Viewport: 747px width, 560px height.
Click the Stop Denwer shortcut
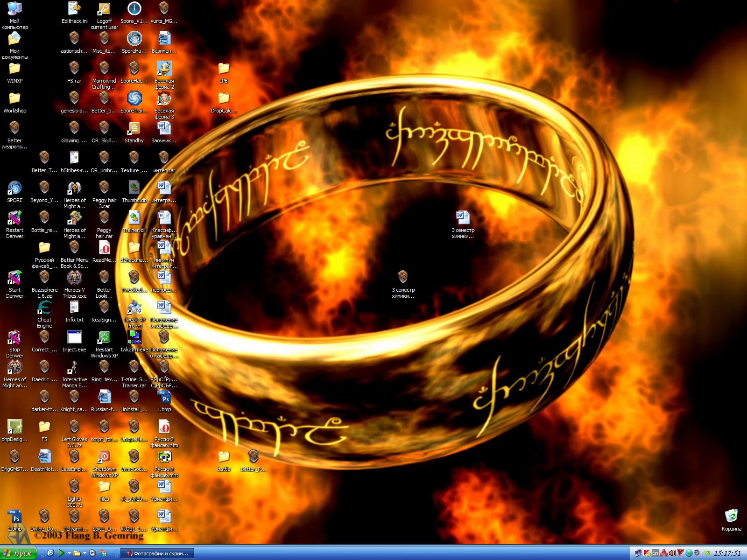tap(14, 344)
